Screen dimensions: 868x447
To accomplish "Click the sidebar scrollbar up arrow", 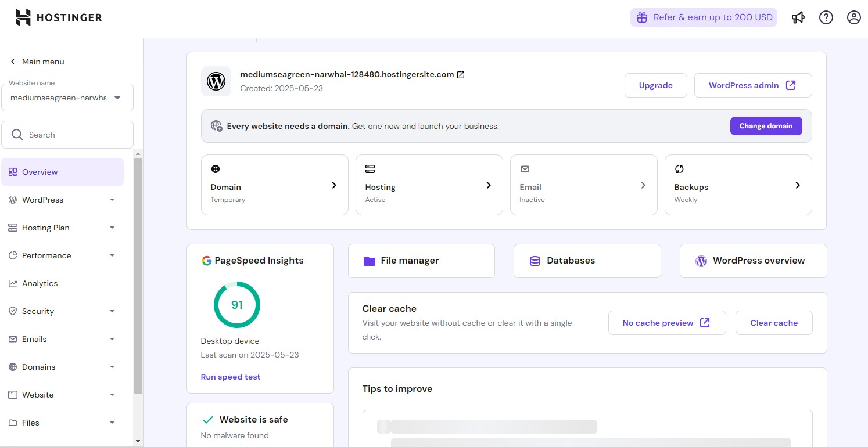I will coord(138,154).
